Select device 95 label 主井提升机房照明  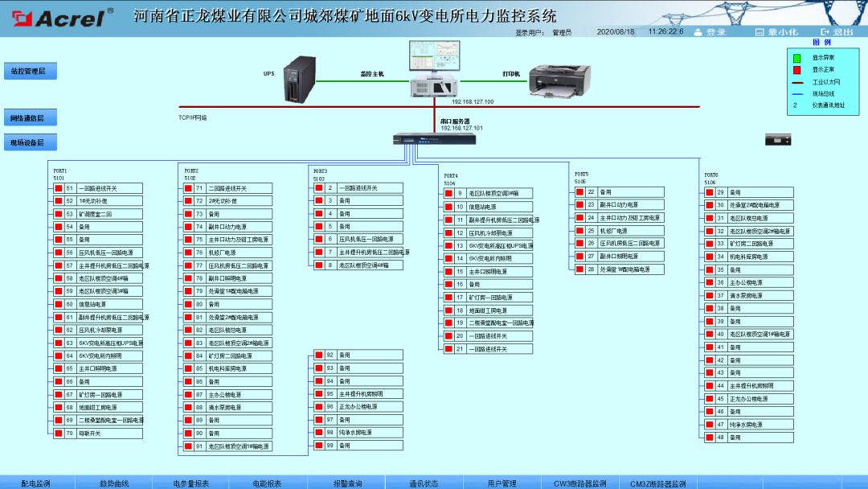(361, 394)
